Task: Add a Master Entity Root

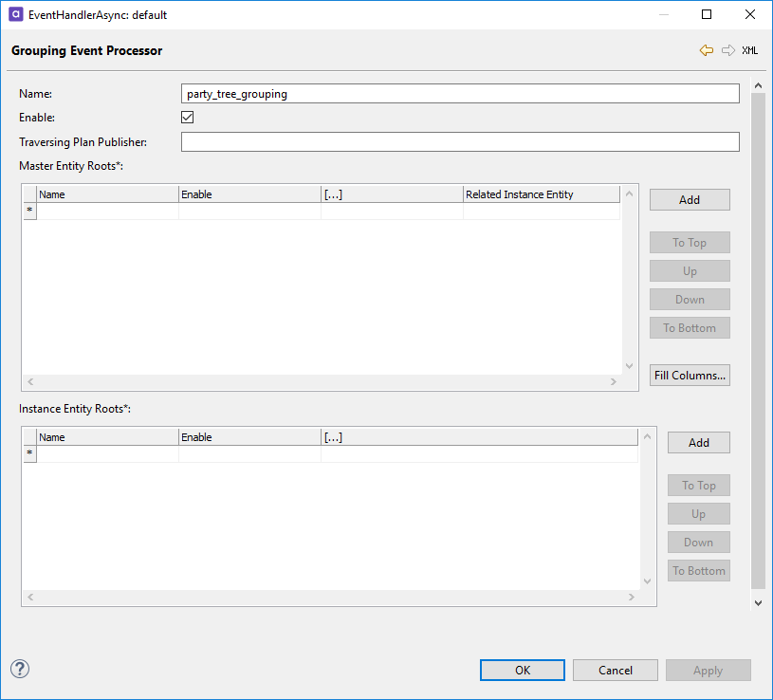Action: click(x=690, y=200)
